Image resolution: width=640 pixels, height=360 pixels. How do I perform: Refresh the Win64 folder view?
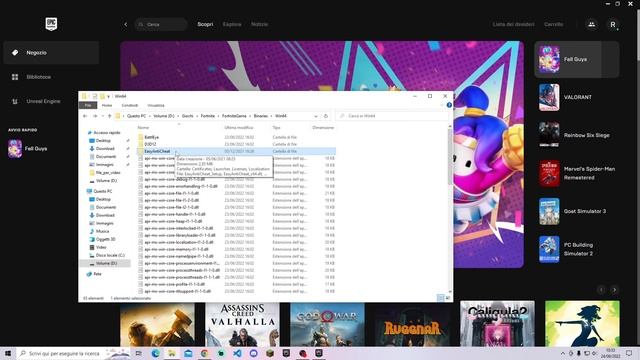pos(326,116)
